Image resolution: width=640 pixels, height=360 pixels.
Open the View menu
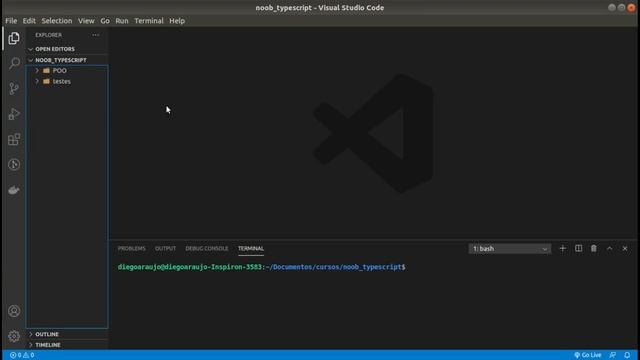86,21
